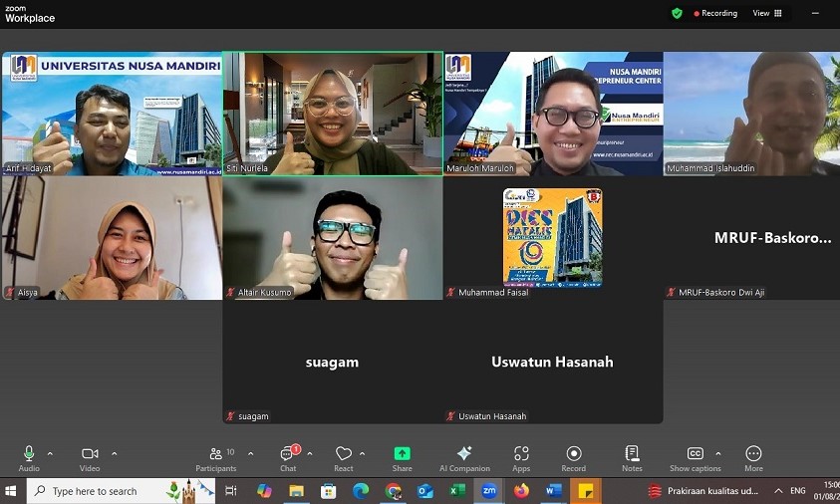Screen dimensions: 840x504
Task: Launch AI Companion
Action: (x=463, y=458)
